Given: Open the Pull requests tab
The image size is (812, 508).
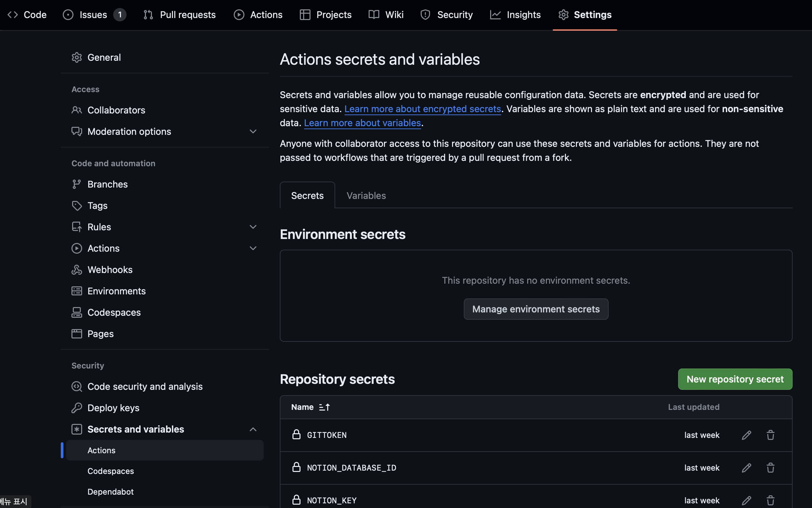Looking at the screenshot, I should 180,15.
